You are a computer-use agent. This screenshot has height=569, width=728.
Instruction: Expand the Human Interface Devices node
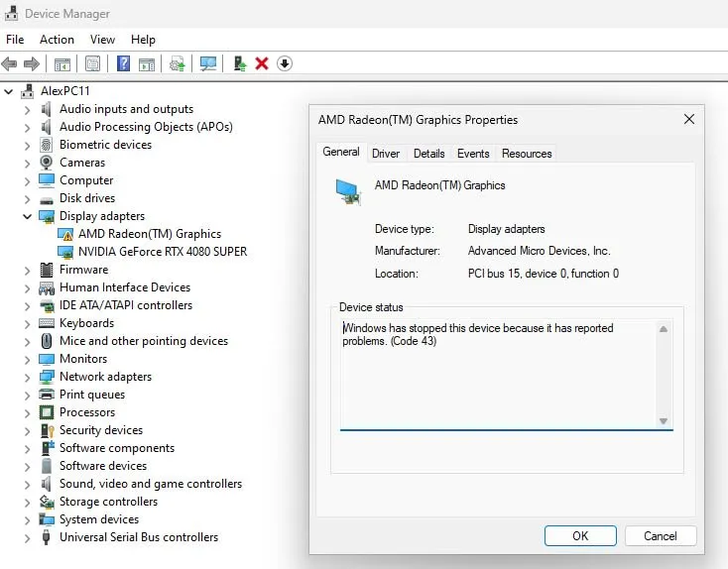point(28,288)
